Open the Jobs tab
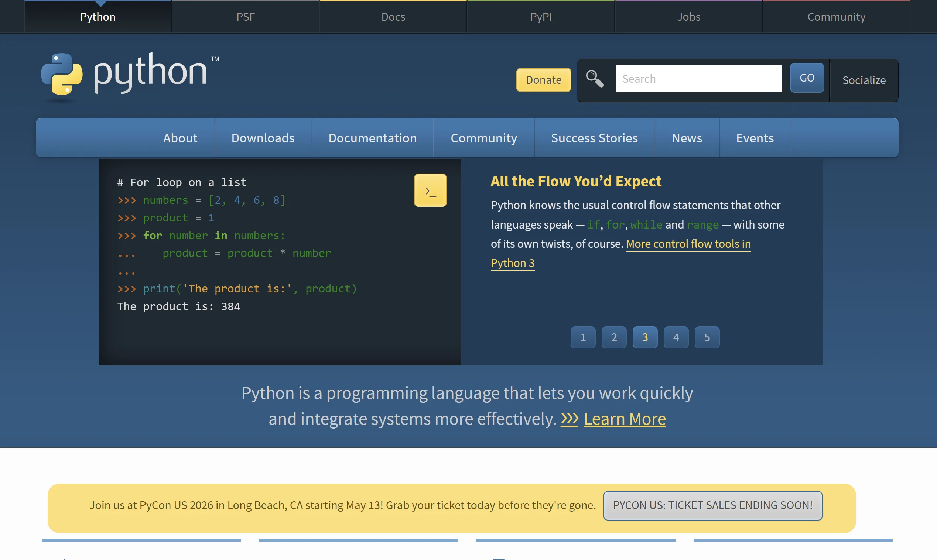Image resolution: width=937 pixels, height=560 pixels. 688,17
